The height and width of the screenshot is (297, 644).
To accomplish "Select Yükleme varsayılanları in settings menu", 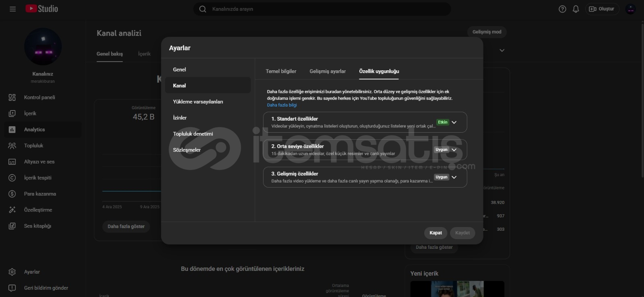I will [x=198, y=102].
